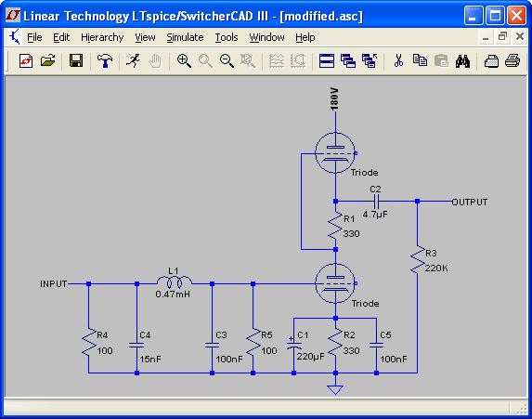Tile windows horizontally icon

[x=327, y=61]
